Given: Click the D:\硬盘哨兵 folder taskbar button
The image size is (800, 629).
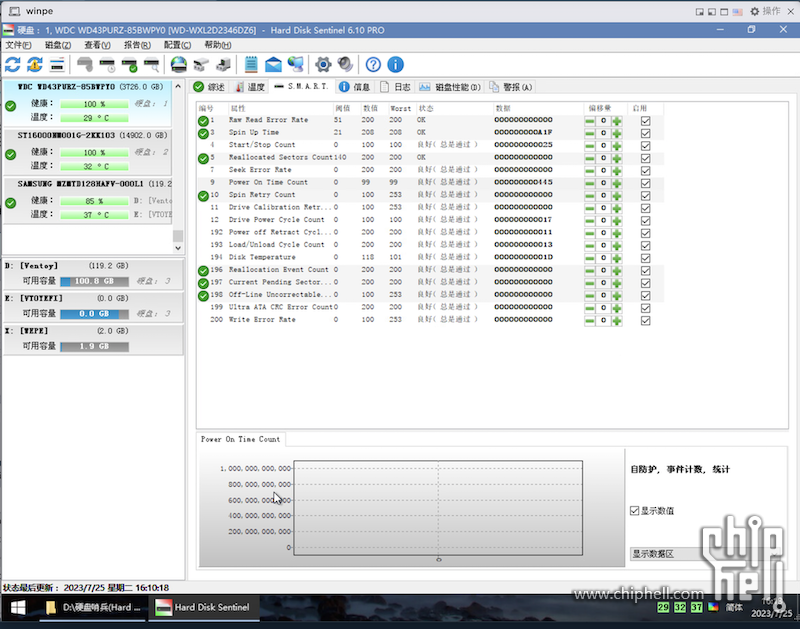Looking at the screenshot, I should tap(93, 608).
